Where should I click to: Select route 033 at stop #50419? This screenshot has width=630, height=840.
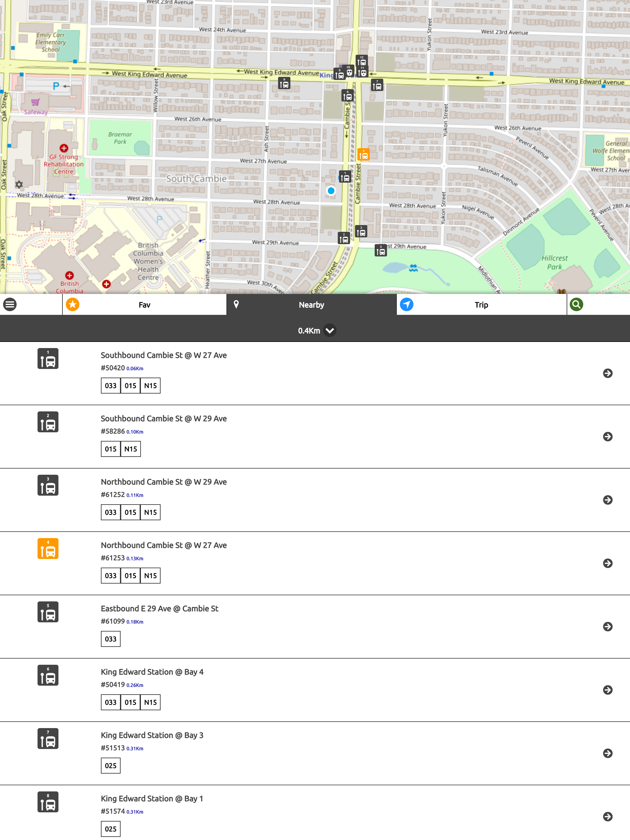click(x=110, y=703)
